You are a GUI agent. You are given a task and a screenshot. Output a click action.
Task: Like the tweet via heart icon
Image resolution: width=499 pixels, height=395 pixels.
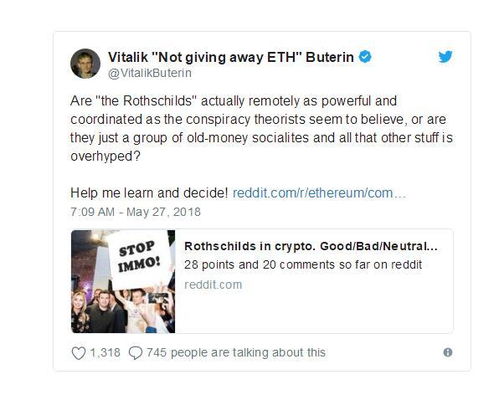(79, 353)
